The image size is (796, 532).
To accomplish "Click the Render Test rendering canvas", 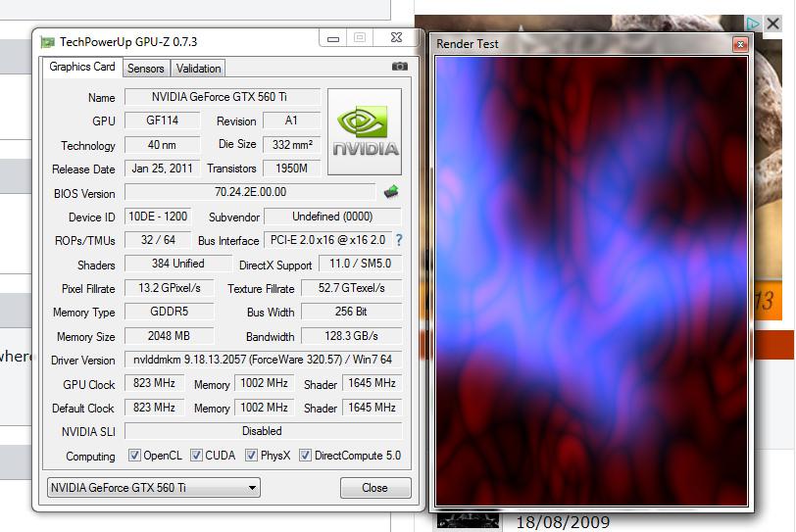I will pos(591,281).
